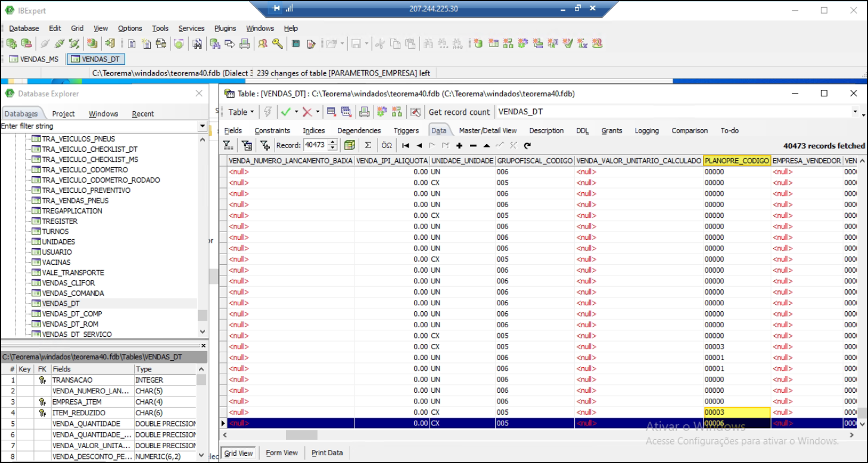Screen dimensions: 868x463
Task: Click the PLANOPRE_CODIGO column header
Action: (737, 161)
